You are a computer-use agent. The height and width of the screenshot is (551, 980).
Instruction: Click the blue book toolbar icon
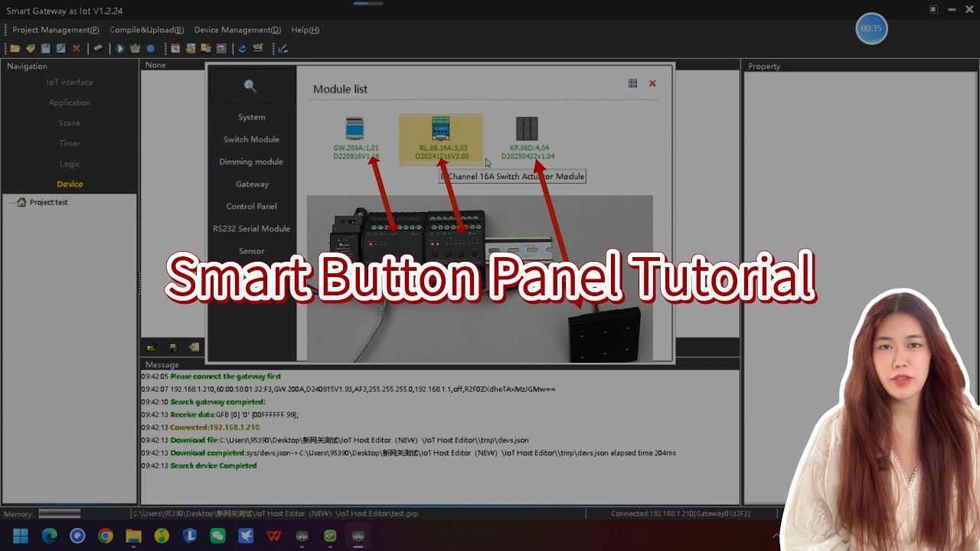pos(243,48)
